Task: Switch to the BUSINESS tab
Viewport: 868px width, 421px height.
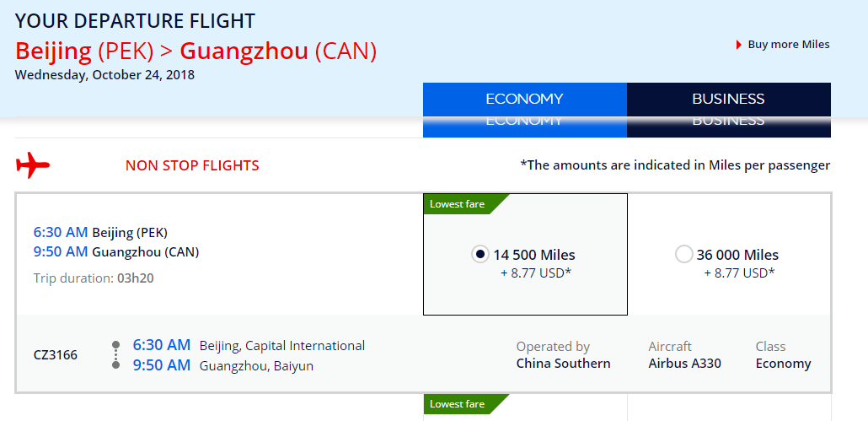Action: point(728,100)
